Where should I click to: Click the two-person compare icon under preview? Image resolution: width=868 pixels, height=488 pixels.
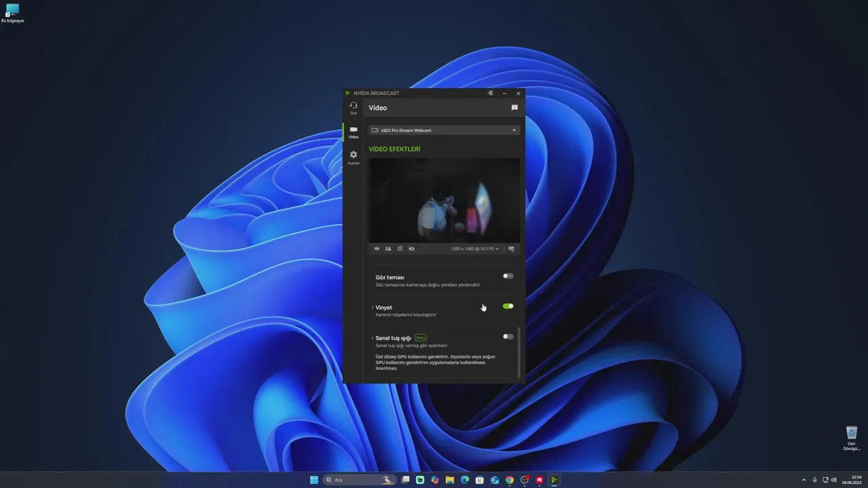pos(388,249)
